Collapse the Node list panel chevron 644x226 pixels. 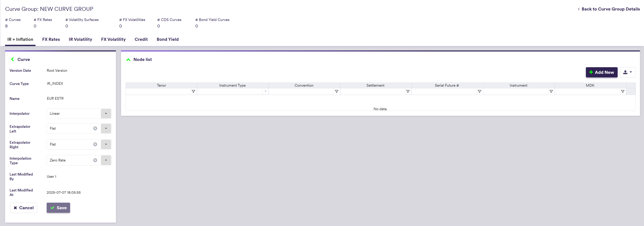pos(128,60)
